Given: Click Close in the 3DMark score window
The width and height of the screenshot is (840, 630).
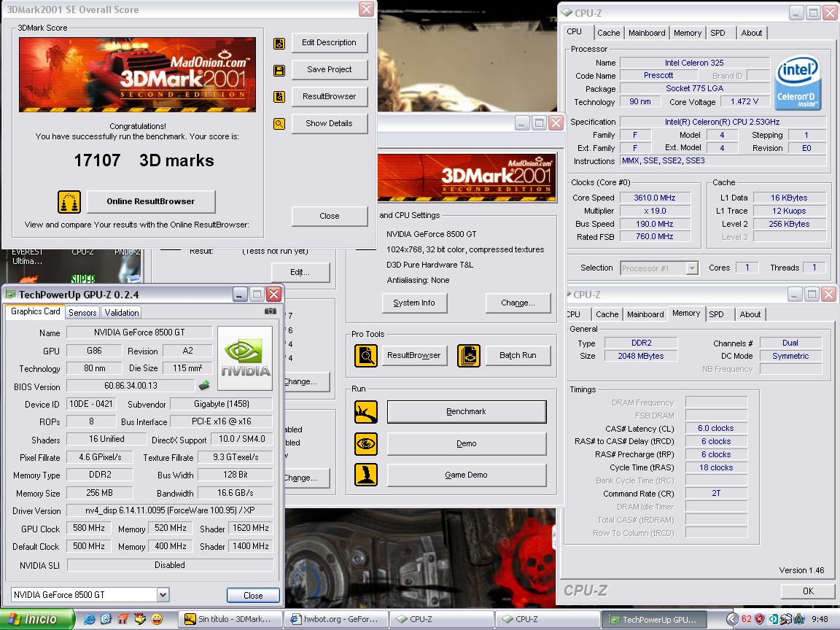Looking at the screenshot, I should click(x=329, y=216).
